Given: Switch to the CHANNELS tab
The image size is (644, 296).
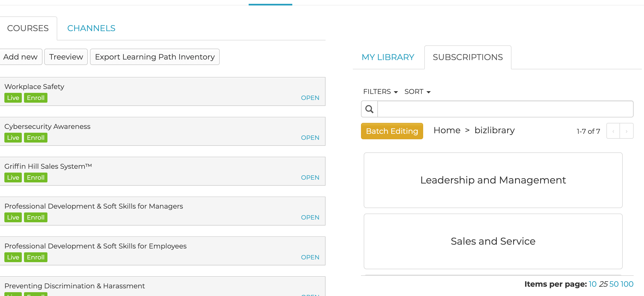Looking at the screenshot, I should (91, 28).
